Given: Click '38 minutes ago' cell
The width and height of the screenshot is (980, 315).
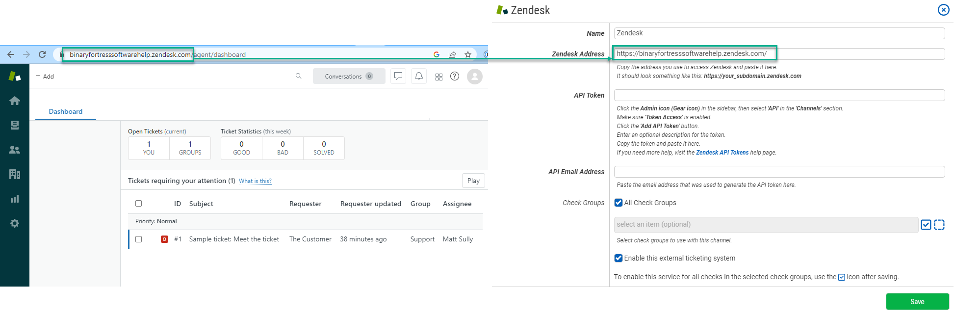Looking at the screenshot, I should click(x=363, y=239).
